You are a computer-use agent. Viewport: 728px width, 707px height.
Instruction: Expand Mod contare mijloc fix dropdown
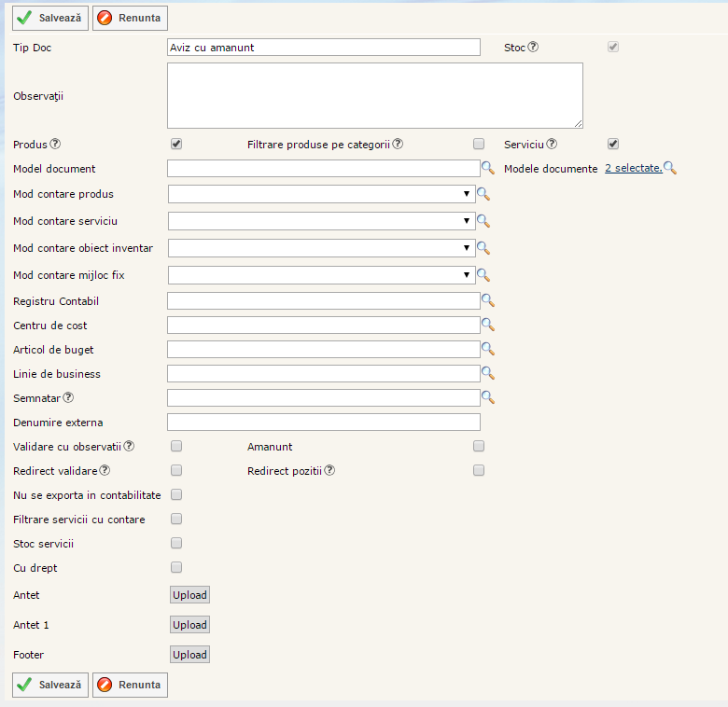[x=321, y=275]
